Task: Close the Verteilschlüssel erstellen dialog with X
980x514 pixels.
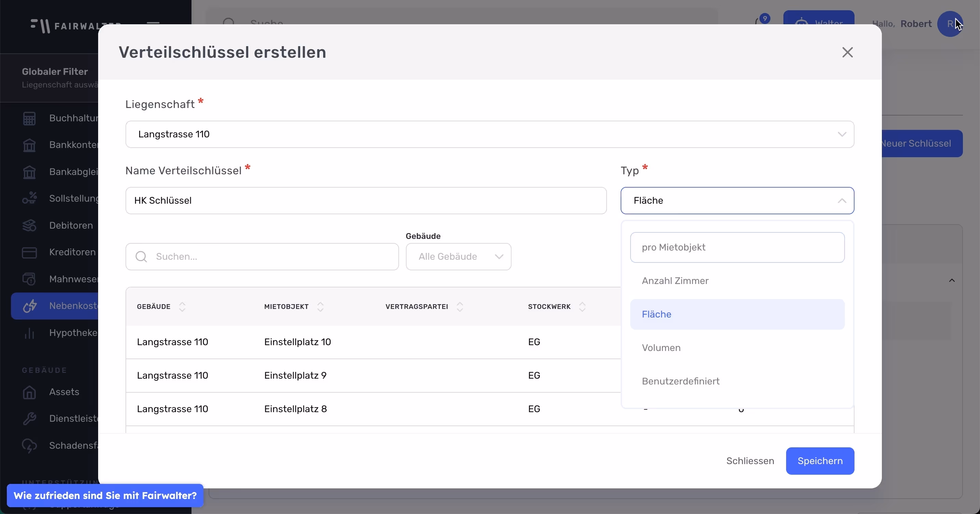Action: [x=847, y=52]
